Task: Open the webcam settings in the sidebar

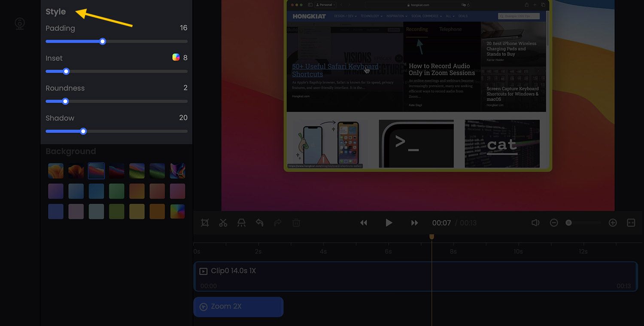Action: 20,24
